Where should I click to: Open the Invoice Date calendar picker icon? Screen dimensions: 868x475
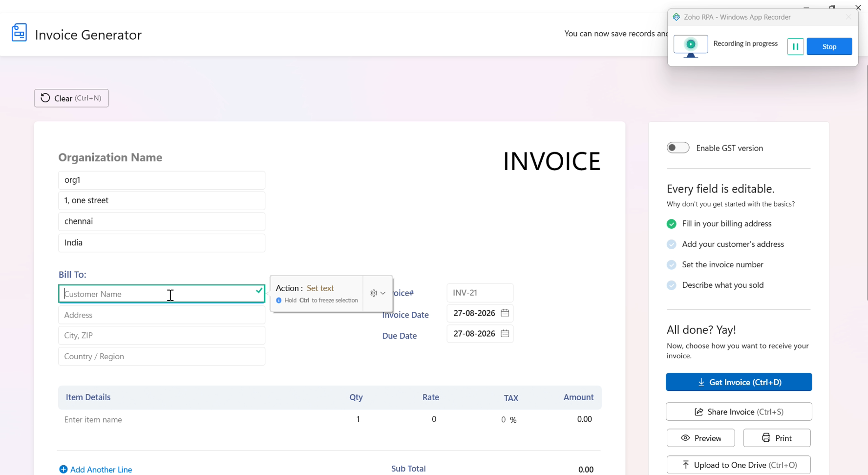[x=505, y=313]
